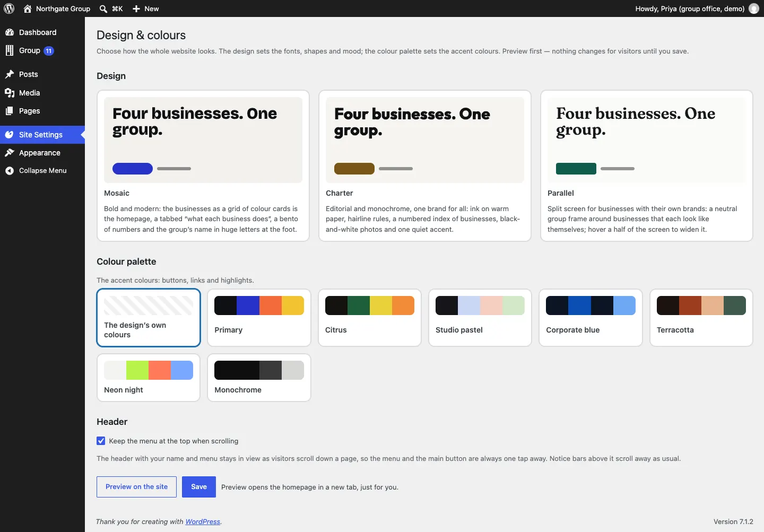Image resolution: width=764 pixels, height=532 pixels.
Task: Save the design settings
Action: (x=199, y=487)
